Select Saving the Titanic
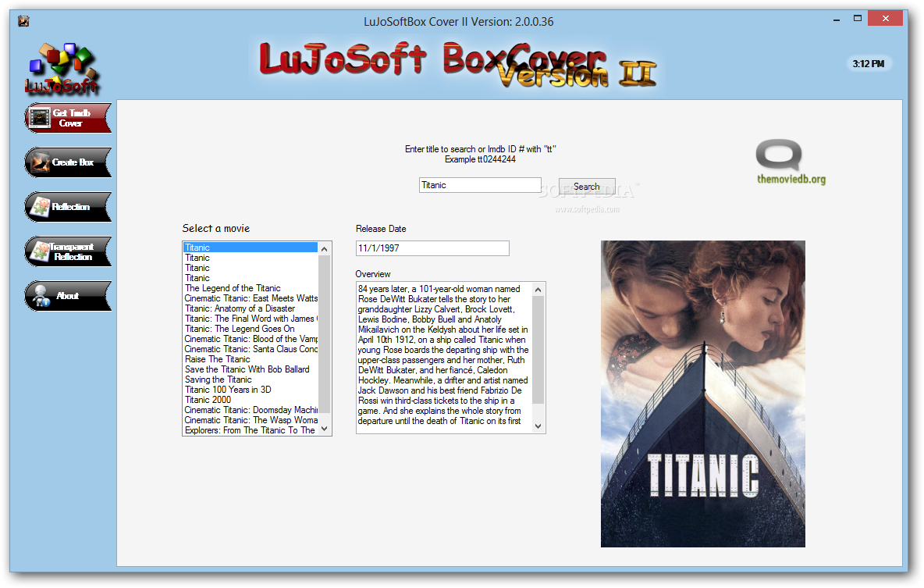This screenshot has height=588, width=924. click(x=251, y=380)
